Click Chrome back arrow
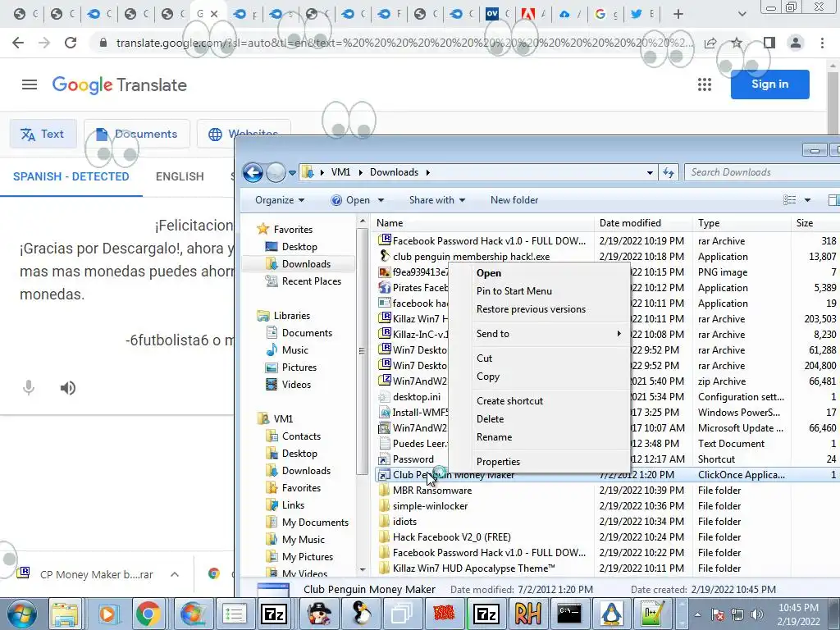The height and width of the screenshot is (630, 840). point(18,43)
